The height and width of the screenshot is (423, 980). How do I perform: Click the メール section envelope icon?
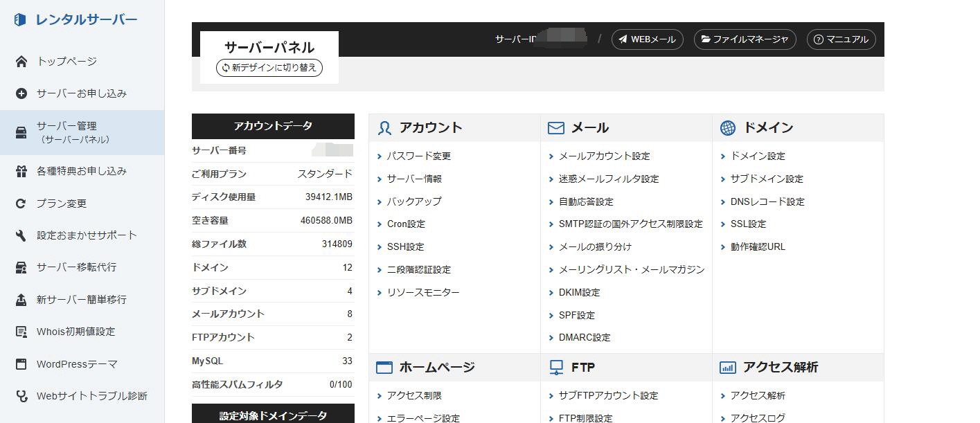tap(556, 128)
